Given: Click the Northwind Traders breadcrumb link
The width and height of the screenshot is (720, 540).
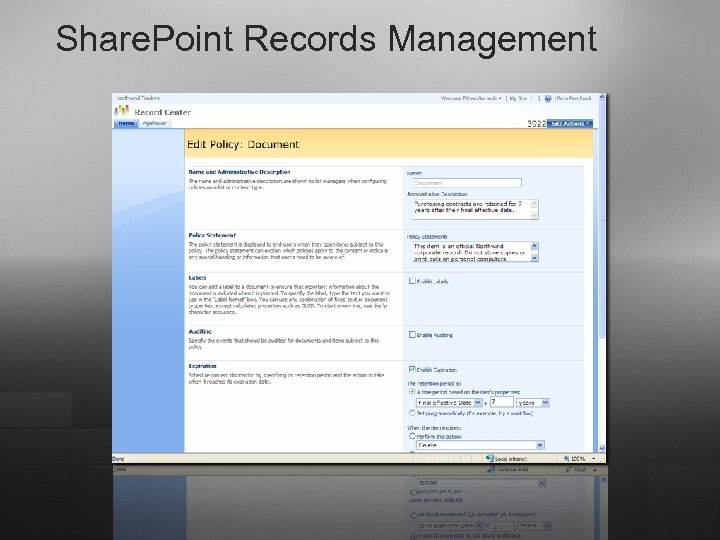Looking at the screenshot, I should [138, 98].
